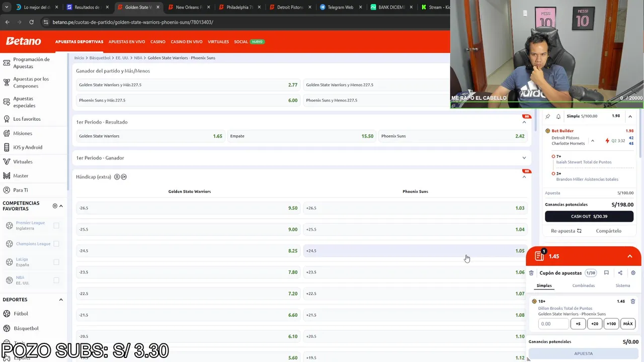644x362 pixels.
Task: Open Los favoritos sidebar icon
Action: click(7, 119)
